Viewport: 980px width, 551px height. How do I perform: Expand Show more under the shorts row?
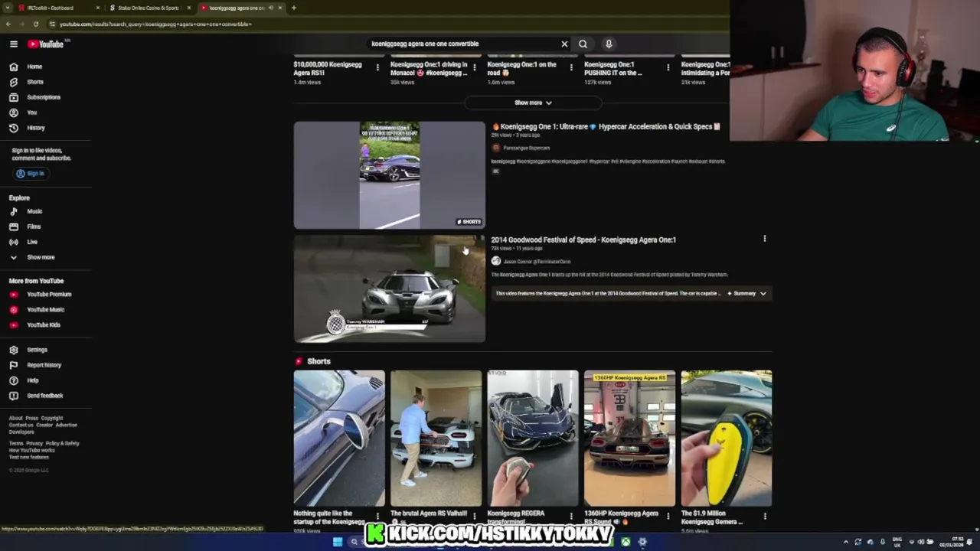click(x=533, y=103)
